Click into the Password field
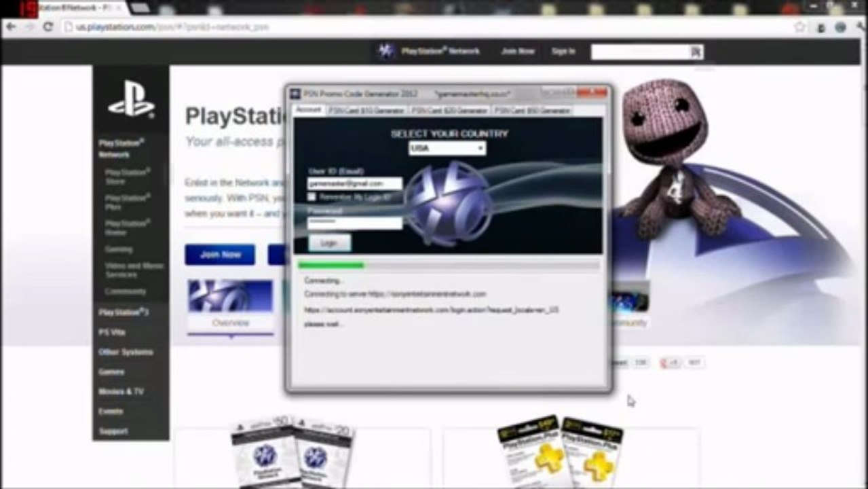 [354, 223]
